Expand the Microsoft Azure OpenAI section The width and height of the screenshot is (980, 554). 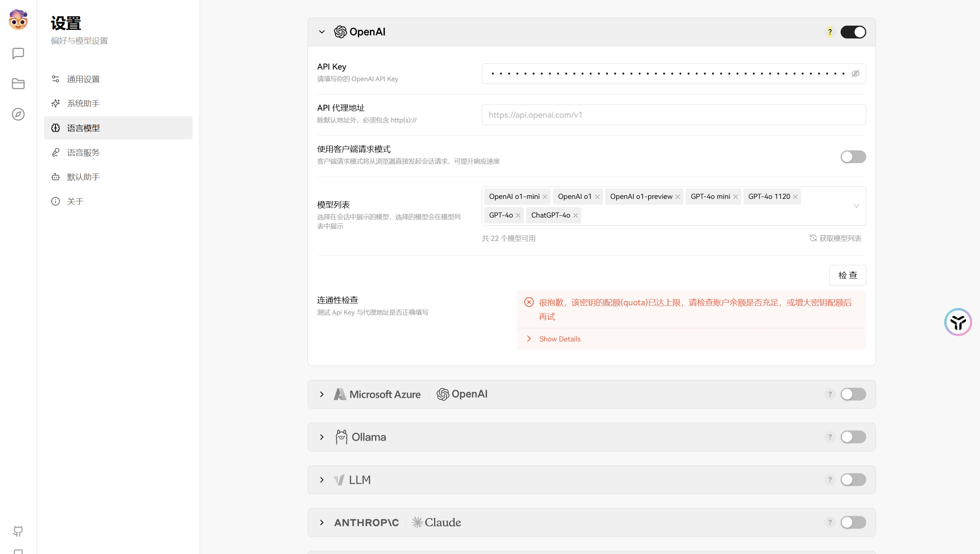pos(322,394)
